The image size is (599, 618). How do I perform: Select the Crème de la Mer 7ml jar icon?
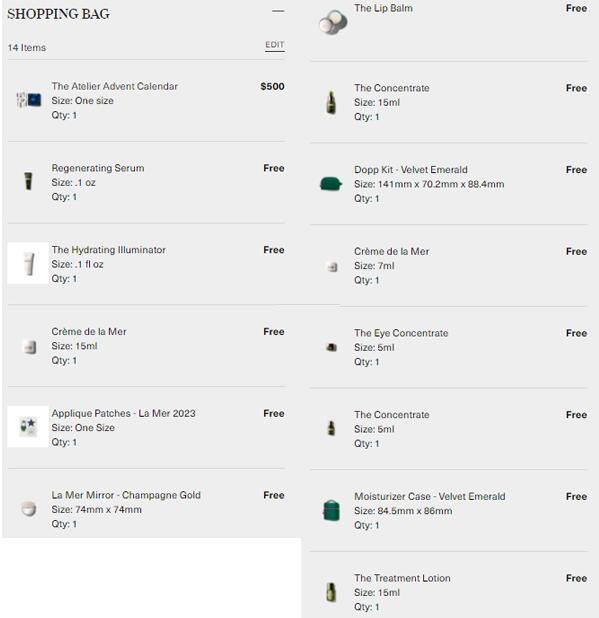(332, 267)
